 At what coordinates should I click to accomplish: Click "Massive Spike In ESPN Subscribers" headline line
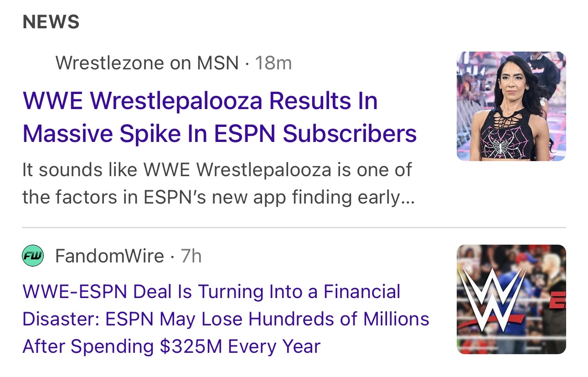[x=219, y=133]
